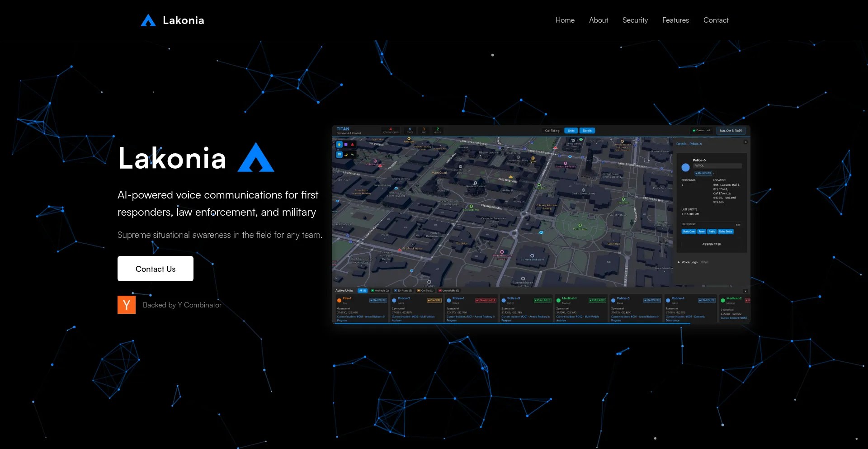Open the PATROL type field for Police-6
The width and height of the screenshot is (868, 449).
[717, 166]
